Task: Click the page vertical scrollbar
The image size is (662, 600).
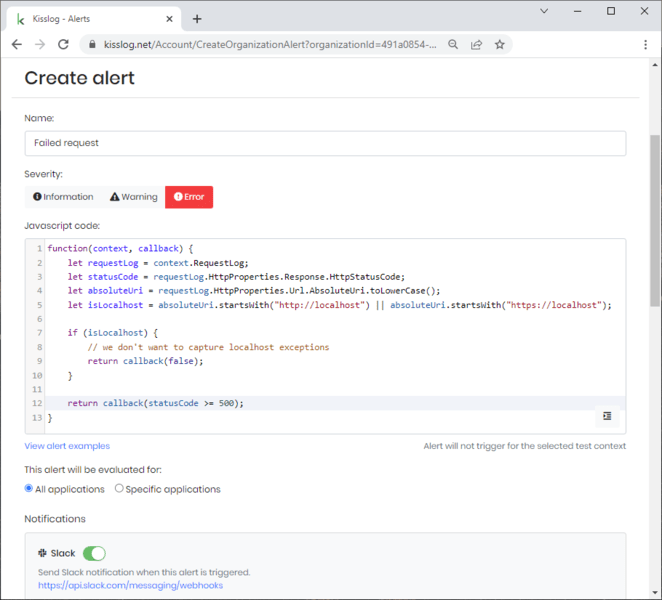Action: pos(655,220)
